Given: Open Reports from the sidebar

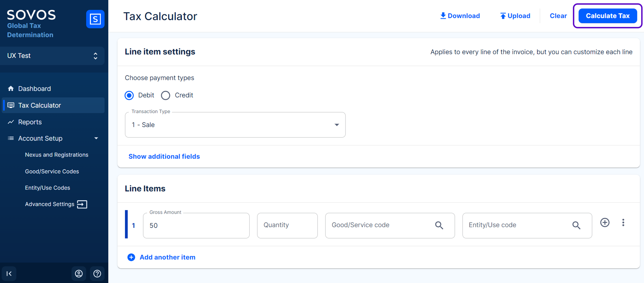Looking at the screenshot, I should (x=30, y=122).
